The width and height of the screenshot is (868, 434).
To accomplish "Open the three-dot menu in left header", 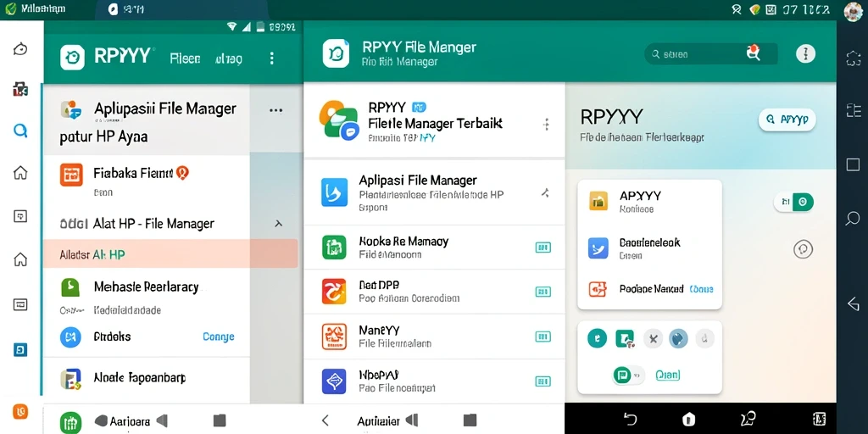I will coord(271,58).
